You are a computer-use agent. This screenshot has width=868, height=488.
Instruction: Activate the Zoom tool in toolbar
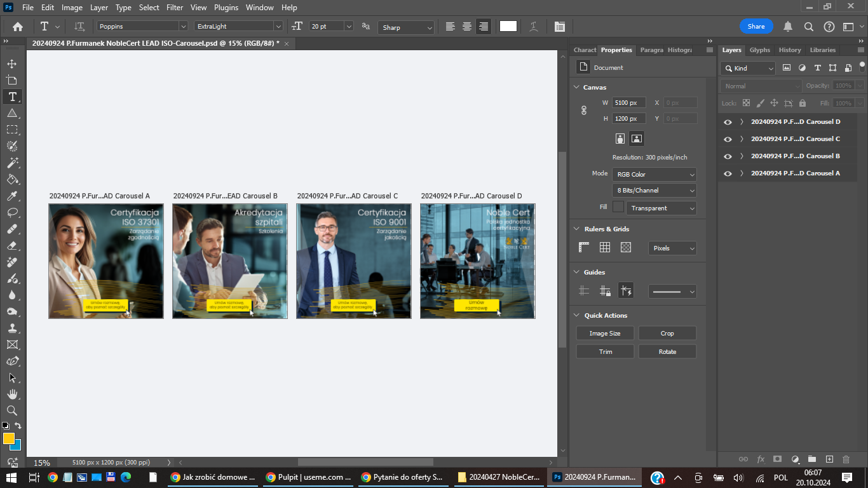tap(12, 410)
